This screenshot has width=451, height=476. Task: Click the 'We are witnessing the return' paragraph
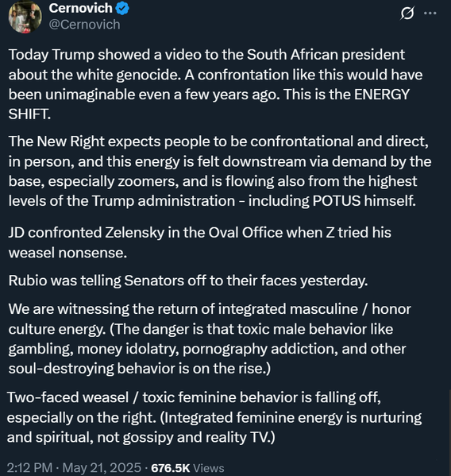pyautogui.click(x=210, y=339)
